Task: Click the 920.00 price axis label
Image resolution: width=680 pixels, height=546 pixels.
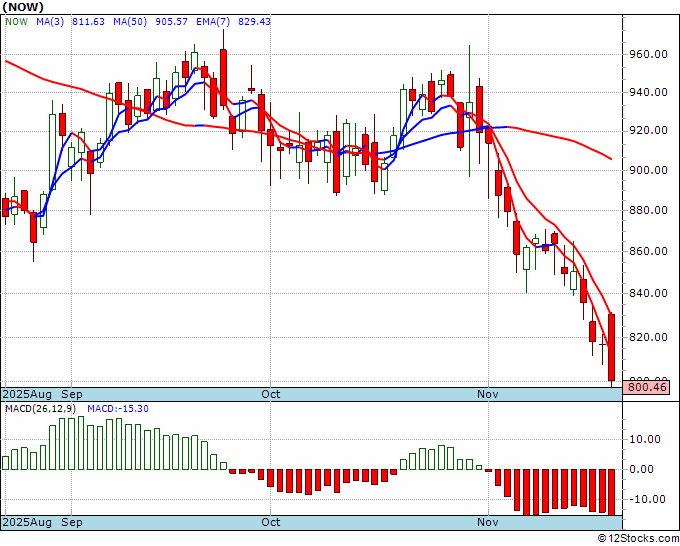Action: (x=648, y=131)
